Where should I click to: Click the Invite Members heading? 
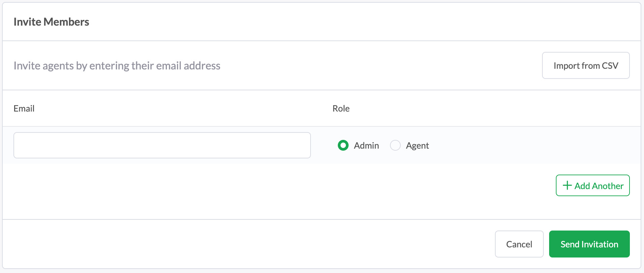coord(51,22)
